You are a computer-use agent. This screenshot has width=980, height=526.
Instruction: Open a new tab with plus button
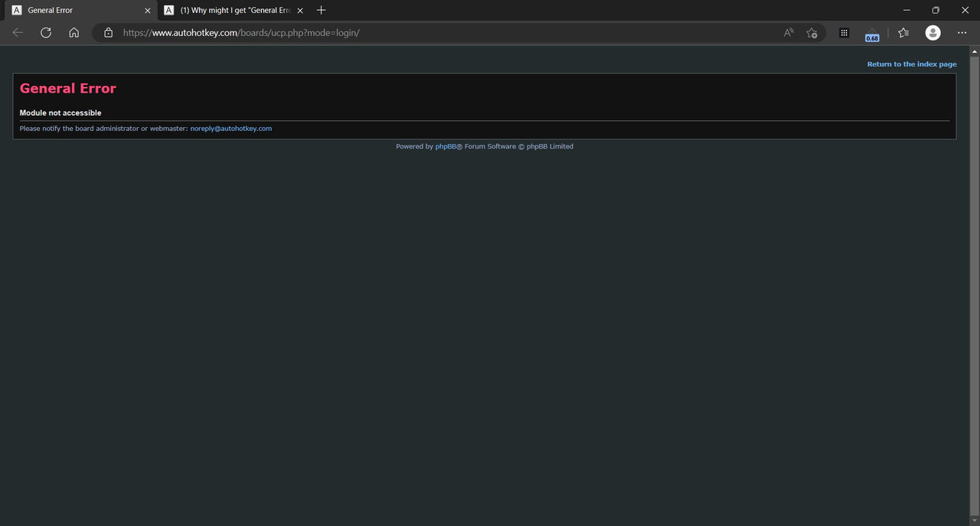click(322, 10)
